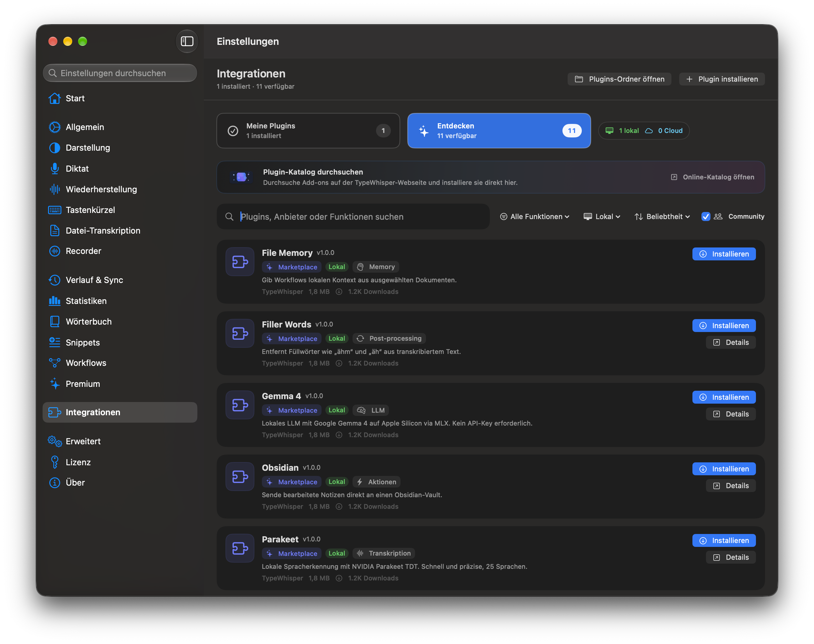
Task: Open Tastenkürzel keyboard settings
Action: [x=119, y=210]
